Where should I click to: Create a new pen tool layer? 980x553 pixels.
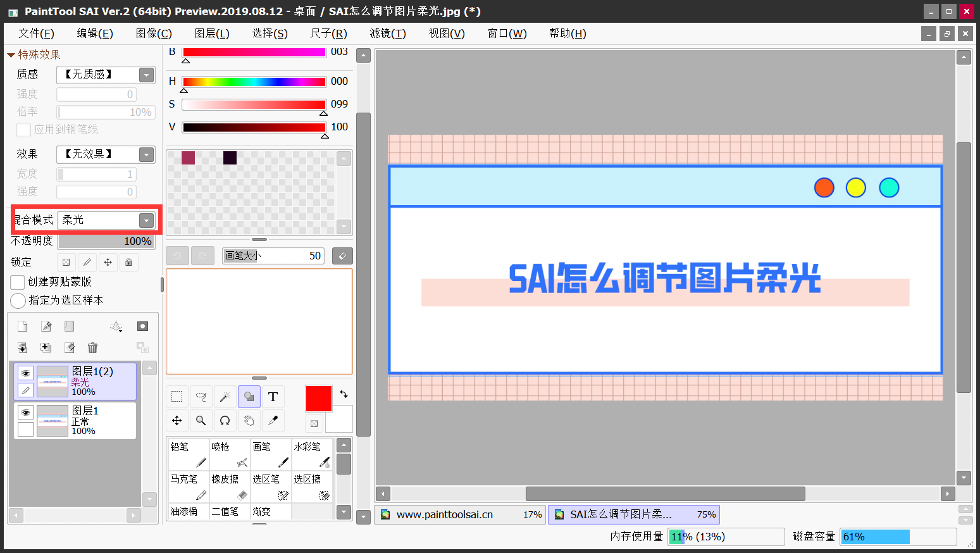pyautogui.click(x=46, y=326)
